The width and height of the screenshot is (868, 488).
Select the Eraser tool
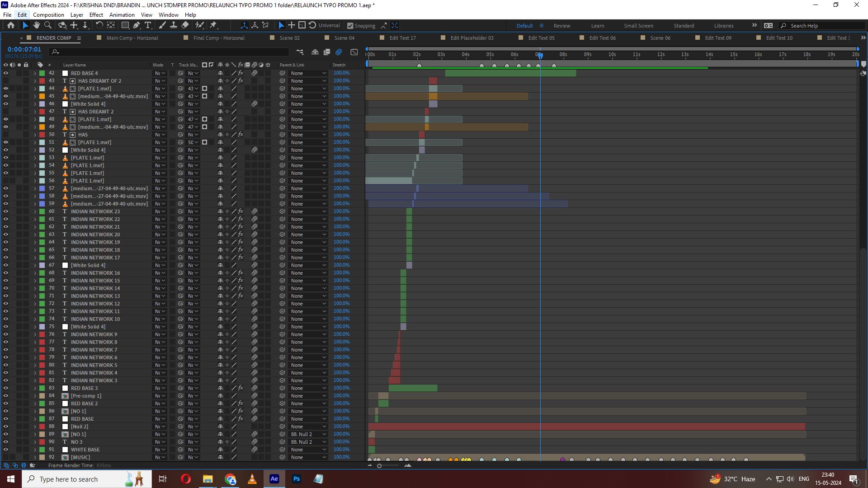[x=185, y=25]
